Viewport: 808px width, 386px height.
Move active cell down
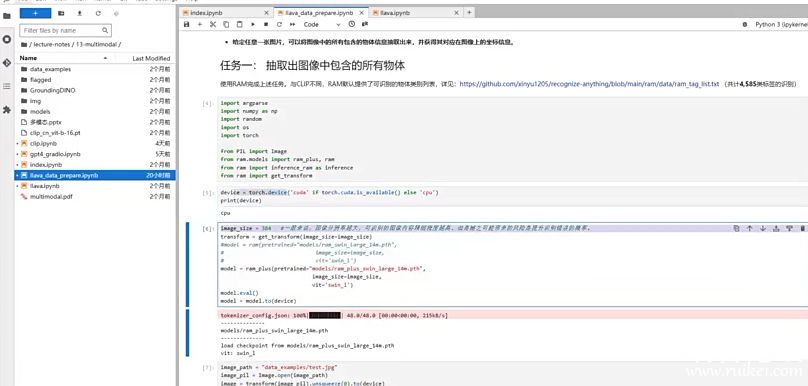tap(763, 228)
